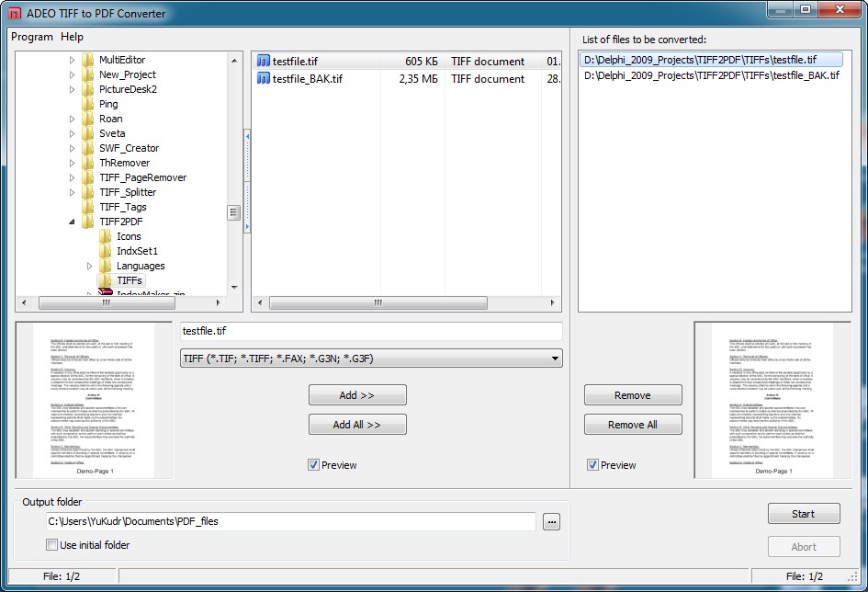Select testfile.tif in the file list

(x=406, y=61)
